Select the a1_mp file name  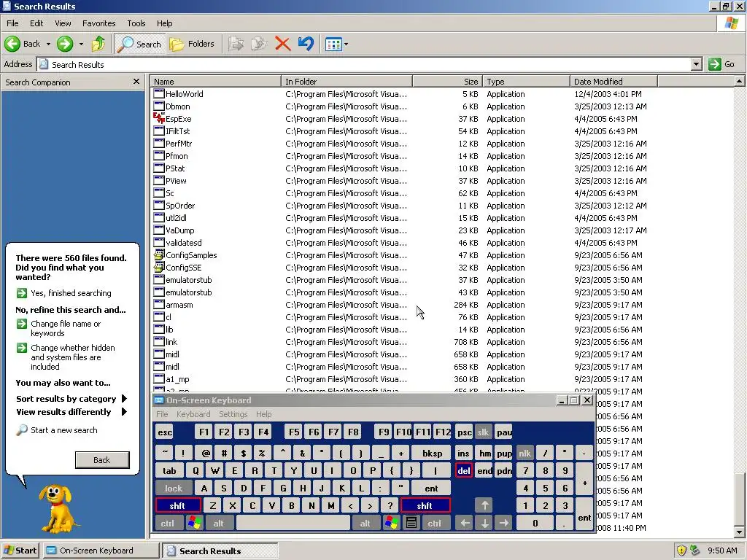(177, 379)
